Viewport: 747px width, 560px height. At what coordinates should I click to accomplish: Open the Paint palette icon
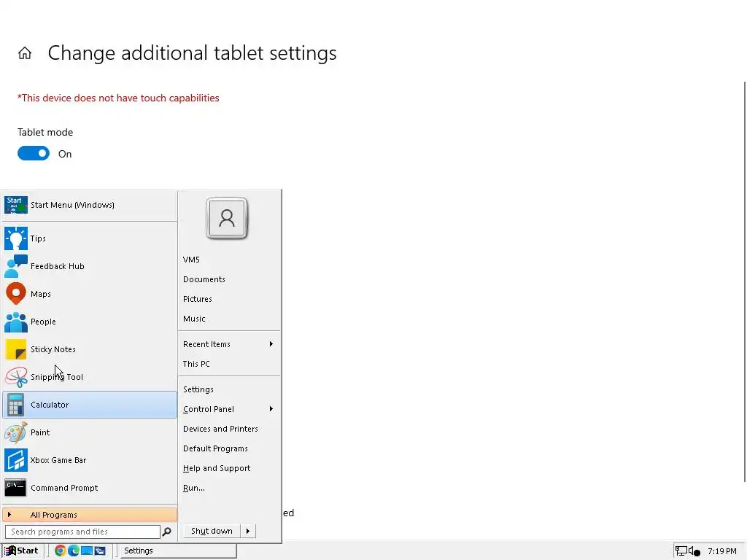pyautogui.click(x=16, y=432)
